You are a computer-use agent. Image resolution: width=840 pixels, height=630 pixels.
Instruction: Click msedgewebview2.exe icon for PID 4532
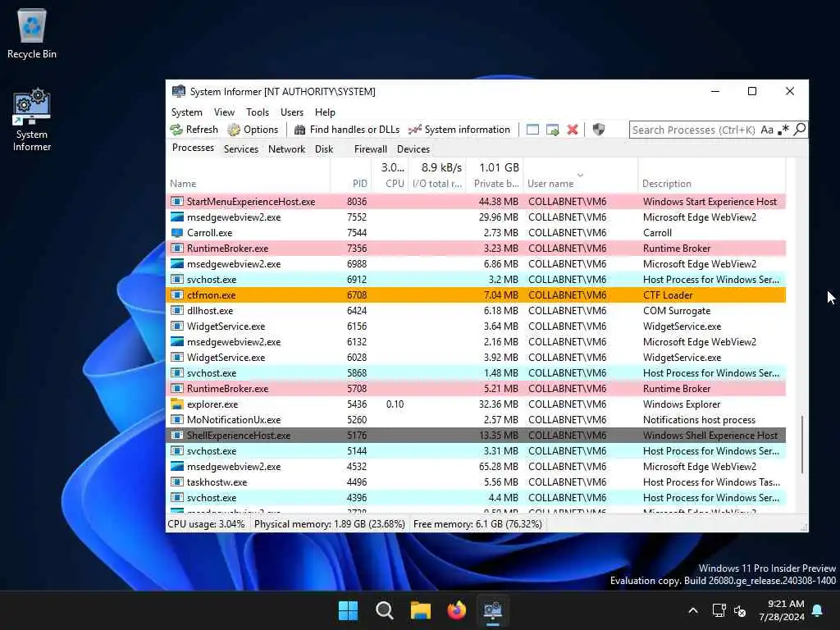pyautogui.click(x=177, y=467)
